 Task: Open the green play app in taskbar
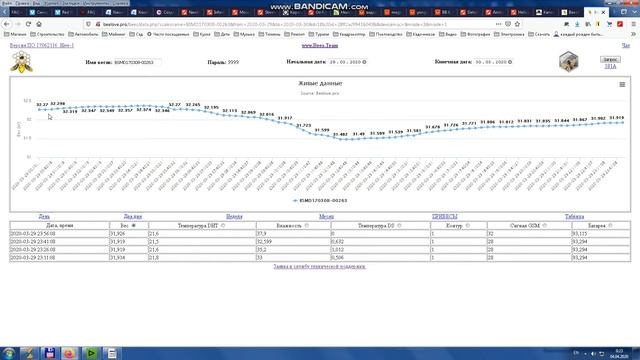click(91, 353)
